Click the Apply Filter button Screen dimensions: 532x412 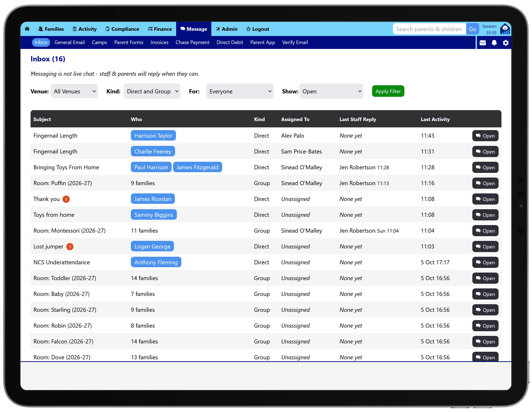click(x=388, y=91)
